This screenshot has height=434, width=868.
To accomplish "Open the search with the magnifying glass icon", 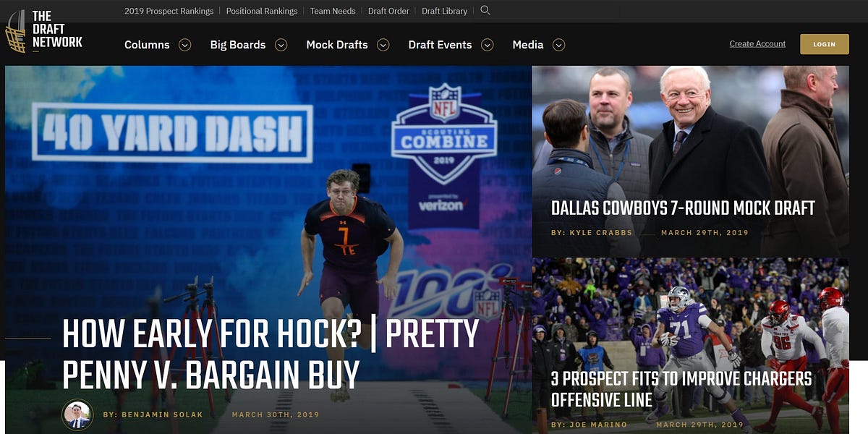I will 485,10.
